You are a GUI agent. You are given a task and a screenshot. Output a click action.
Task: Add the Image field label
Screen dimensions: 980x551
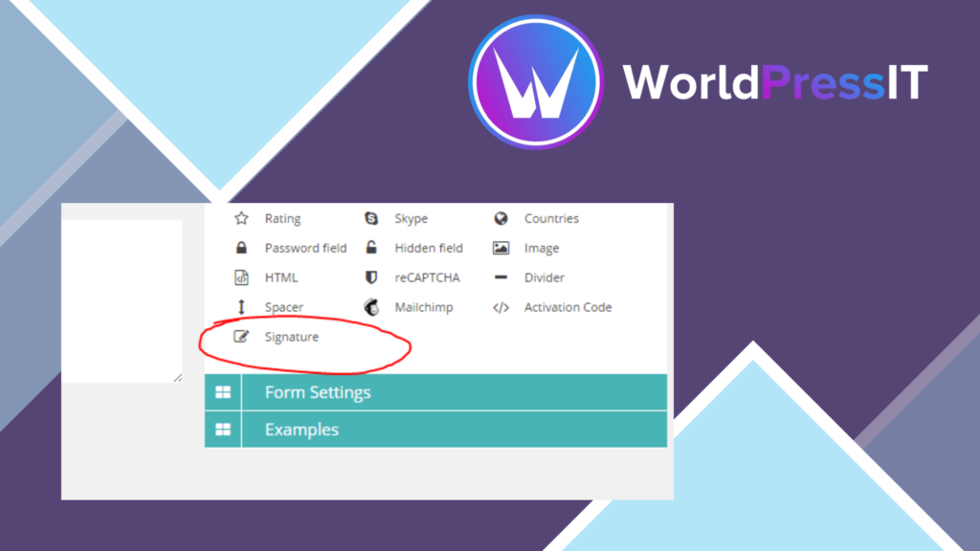pos(542,248)
